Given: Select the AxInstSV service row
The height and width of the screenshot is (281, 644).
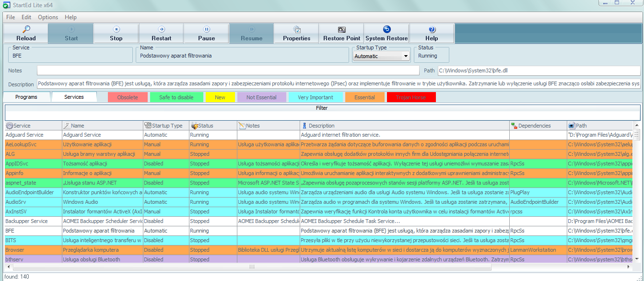Looking at the screenshot, I should pos(319,211).
